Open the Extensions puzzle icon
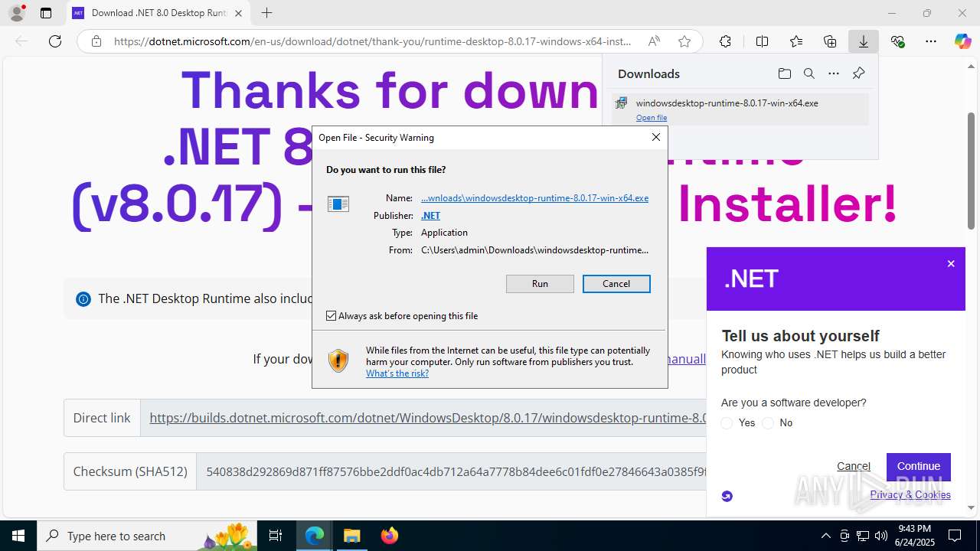The height and width of the screenshot is (551, 980). [725, 41]
